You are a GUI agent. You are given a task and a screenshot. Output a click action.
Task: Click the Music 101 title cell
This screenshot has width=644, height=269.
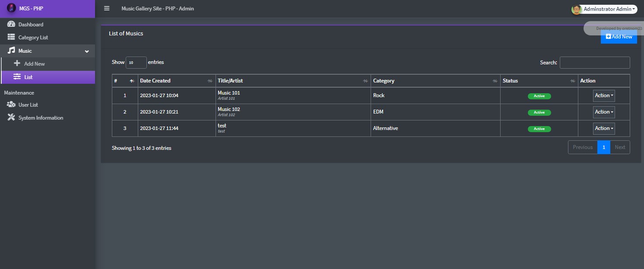pos(293,96)
